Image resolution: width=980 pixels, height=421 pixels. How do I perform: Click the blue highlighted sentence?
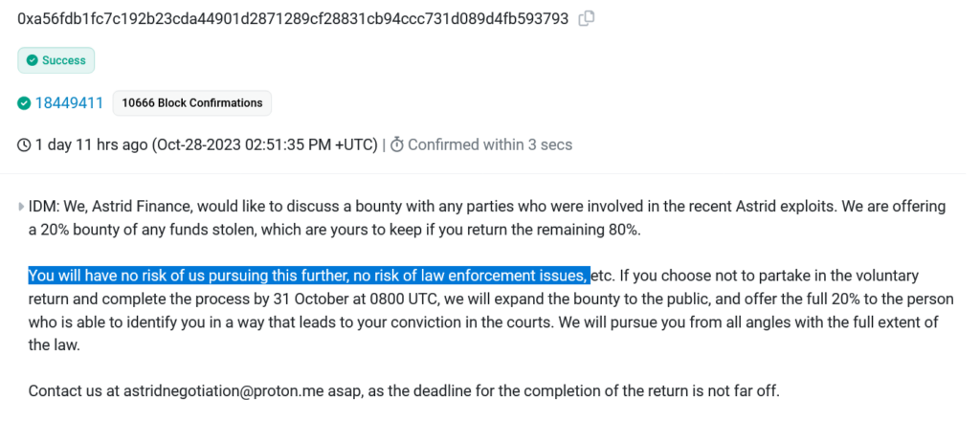308,276
